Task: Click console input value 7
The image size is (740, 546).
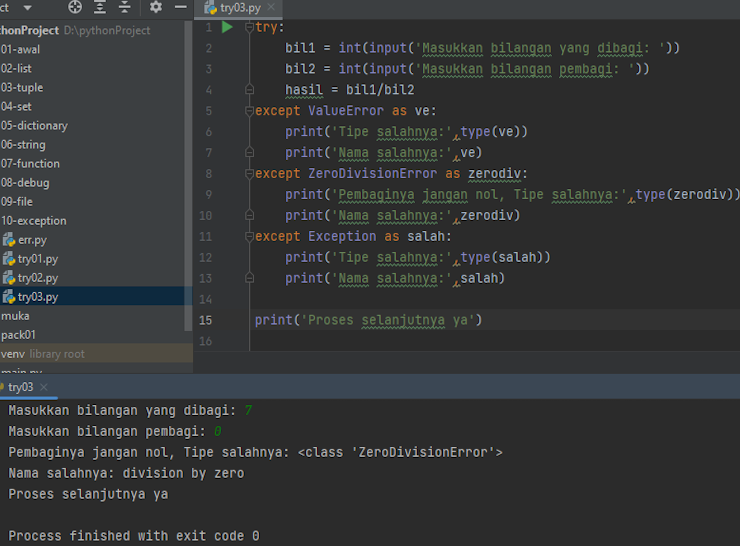Action: coord(248,411)
